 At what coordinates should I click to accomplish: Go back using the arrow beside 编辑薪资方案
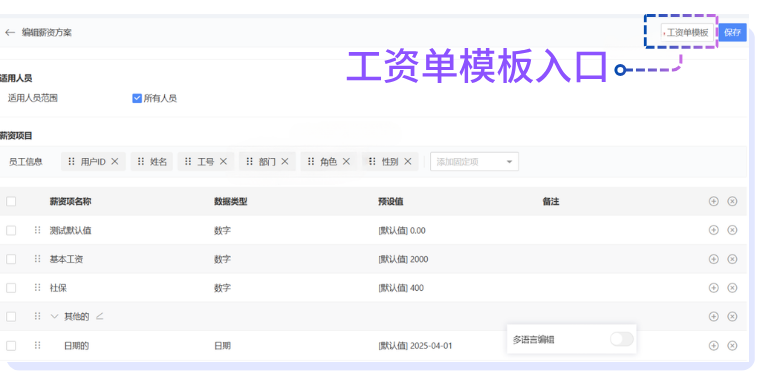pos(10,33)
